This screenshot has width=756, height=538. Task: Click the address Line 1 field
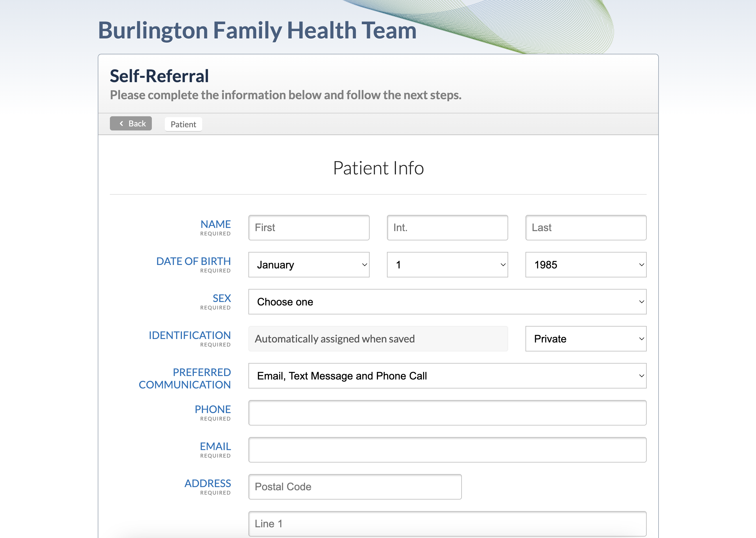447,524
